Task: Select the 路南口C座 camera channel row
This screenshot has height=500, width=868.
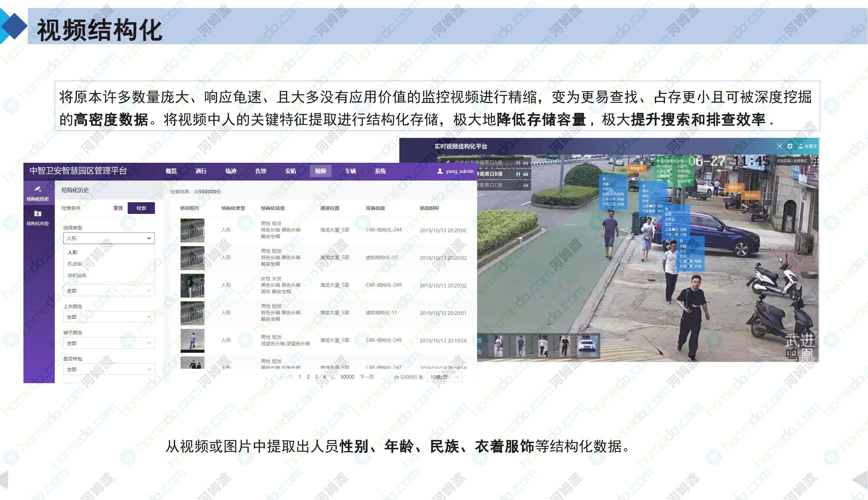Action: tap(504, 185)
